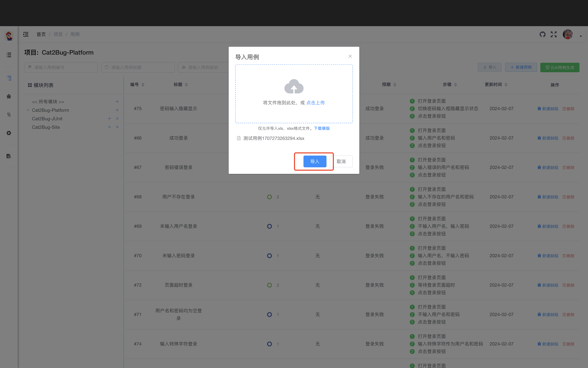Click 删除 for case #67
The image size is (588, 368).
pos(568,167)
